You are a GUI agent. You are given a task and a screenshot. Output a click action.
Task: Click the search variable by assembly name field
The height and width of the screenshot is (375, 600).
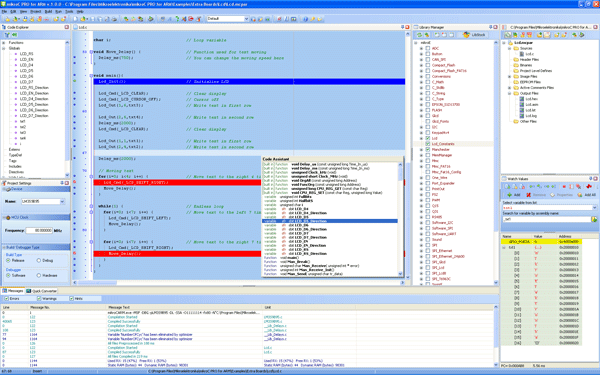pos(546,219)
